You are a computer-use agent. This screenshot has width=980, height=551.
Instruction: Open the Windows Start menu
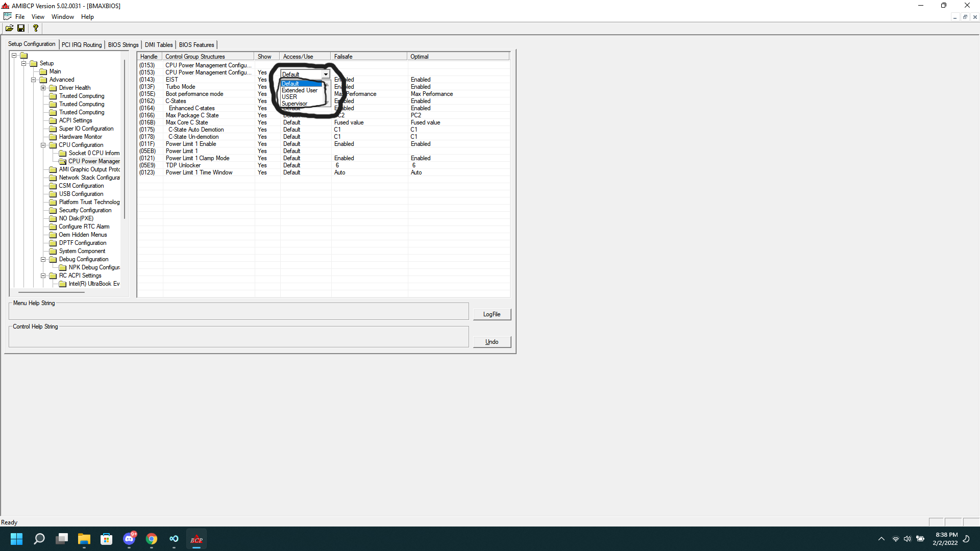click(16, 539)
